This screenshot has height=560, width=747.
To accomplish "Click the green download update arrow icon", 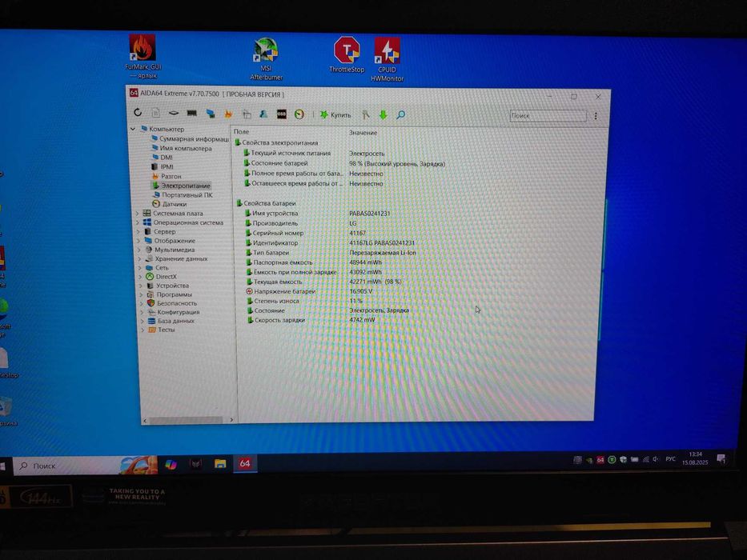I will point(383,114).
